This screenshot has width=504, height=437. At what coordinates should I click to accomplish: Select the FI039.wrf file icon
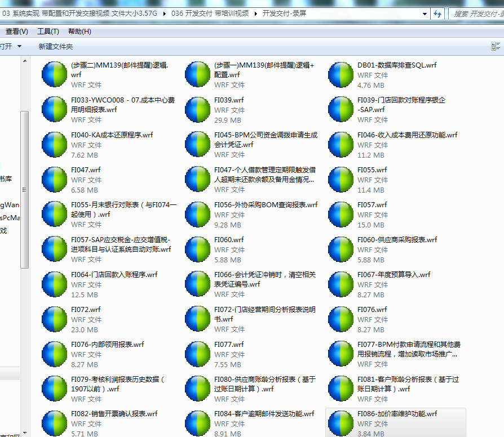[x=197, y=110]
